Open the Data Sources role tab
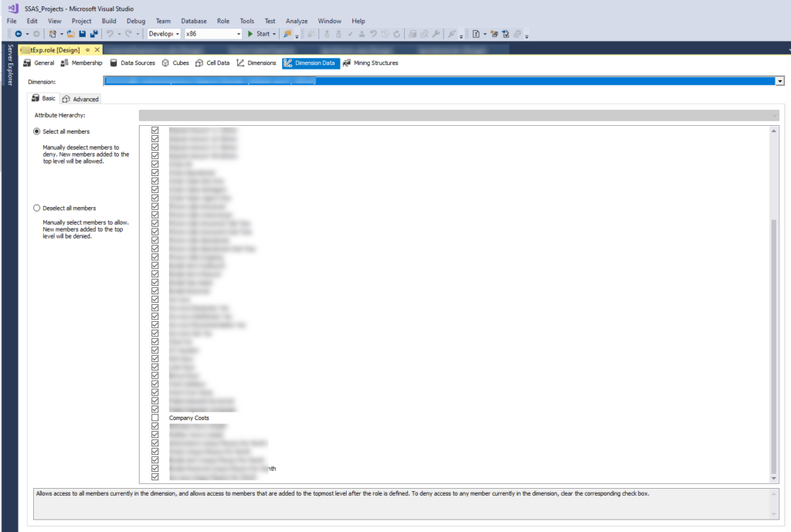The image size is (791, 532). pos(133,63)
